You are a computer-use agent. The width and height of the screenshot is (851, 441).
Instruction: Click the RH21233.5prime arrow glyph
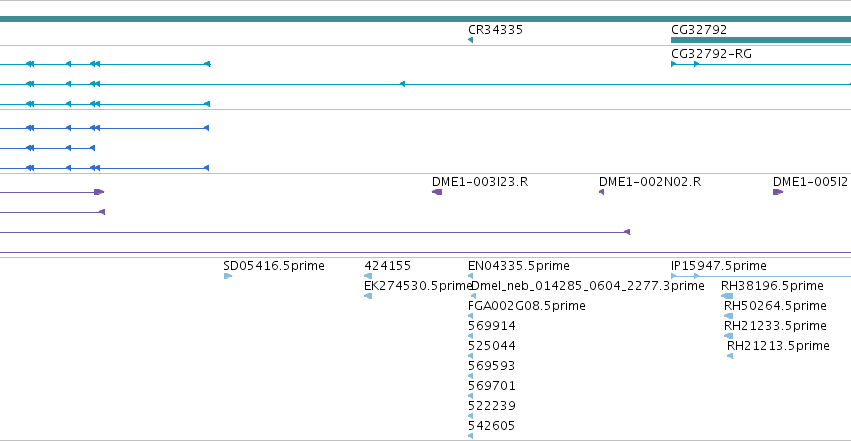(728, 336)
